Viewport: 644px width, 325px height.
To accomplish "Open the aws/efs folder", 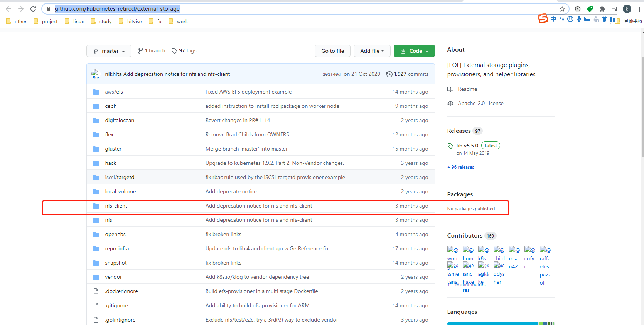I will pyautogui.click(x=114, y=92).
